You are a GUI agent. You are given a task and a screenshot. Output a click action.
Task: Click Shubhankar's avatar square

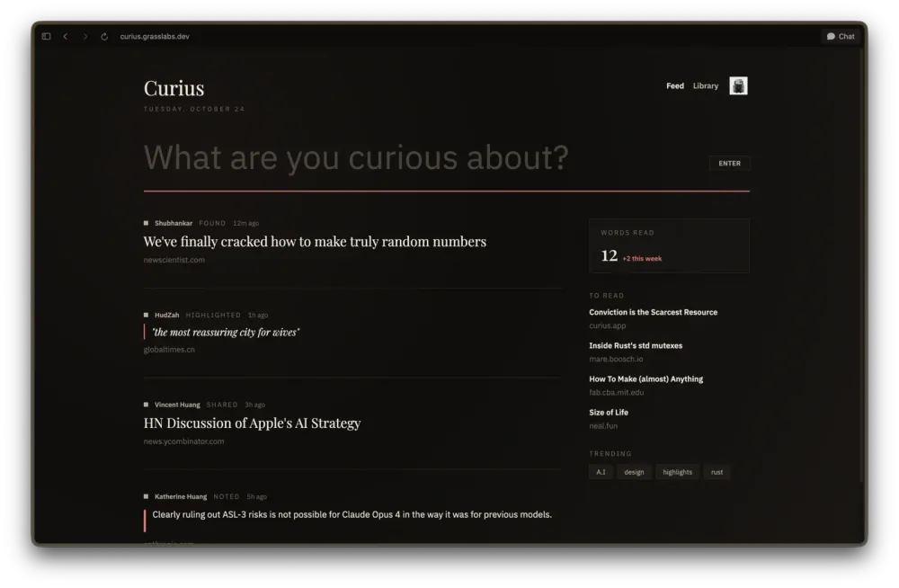(146, 223)
